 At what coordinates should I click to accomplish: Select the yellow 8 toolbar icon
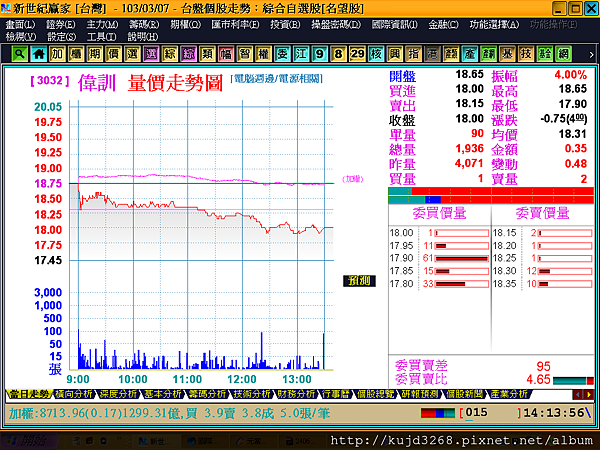tap(338, 54)
